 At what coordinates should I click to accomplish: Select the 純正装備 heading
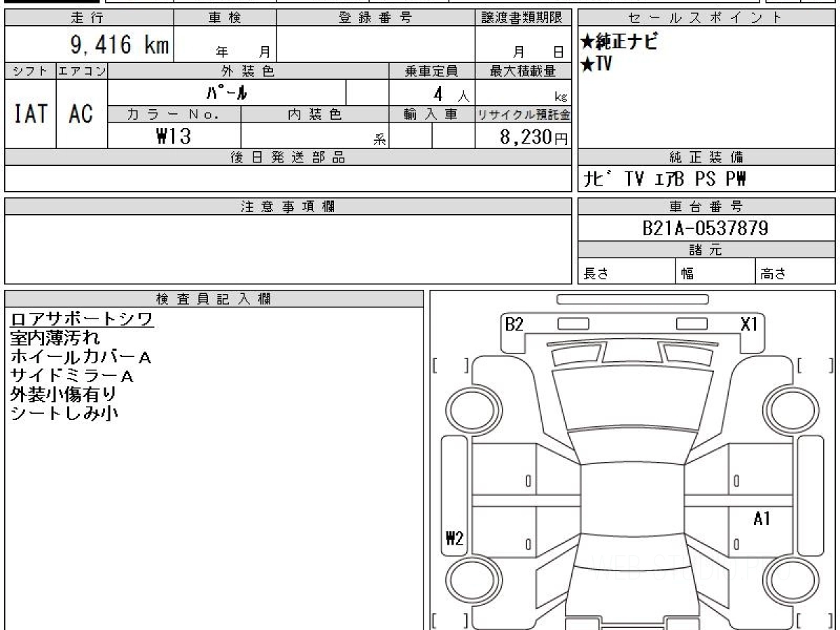click(706, 157)
